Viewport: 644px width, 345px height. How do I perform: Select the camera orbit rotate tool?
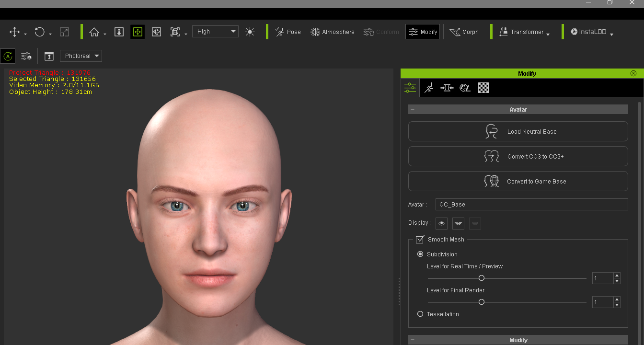click(156, 32)
